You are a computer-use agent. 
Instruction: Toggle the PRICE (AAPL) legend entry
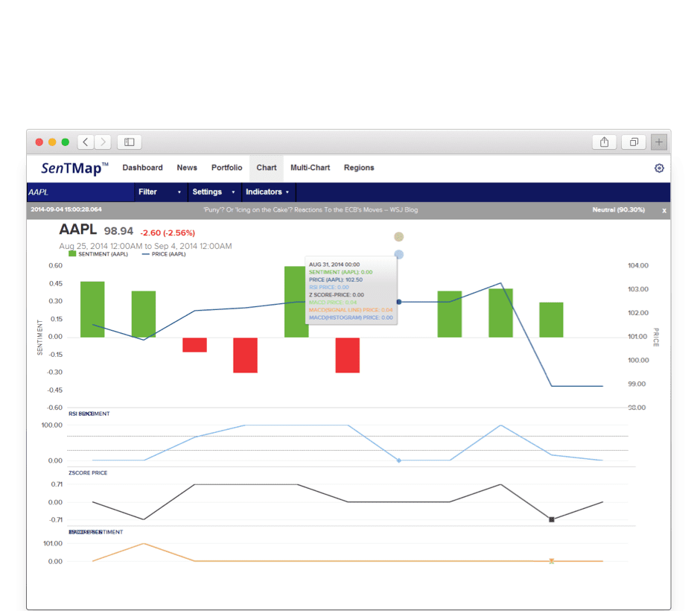pos(164,253)
